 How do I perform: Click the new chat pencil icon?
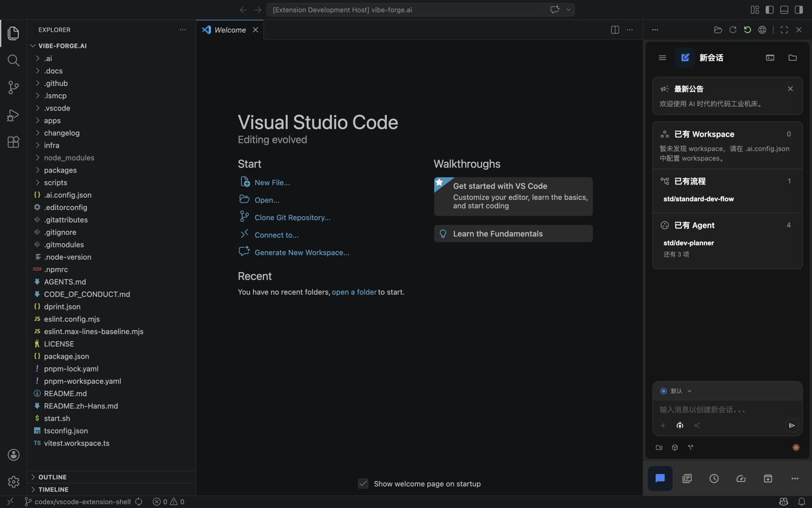[685, 58]
